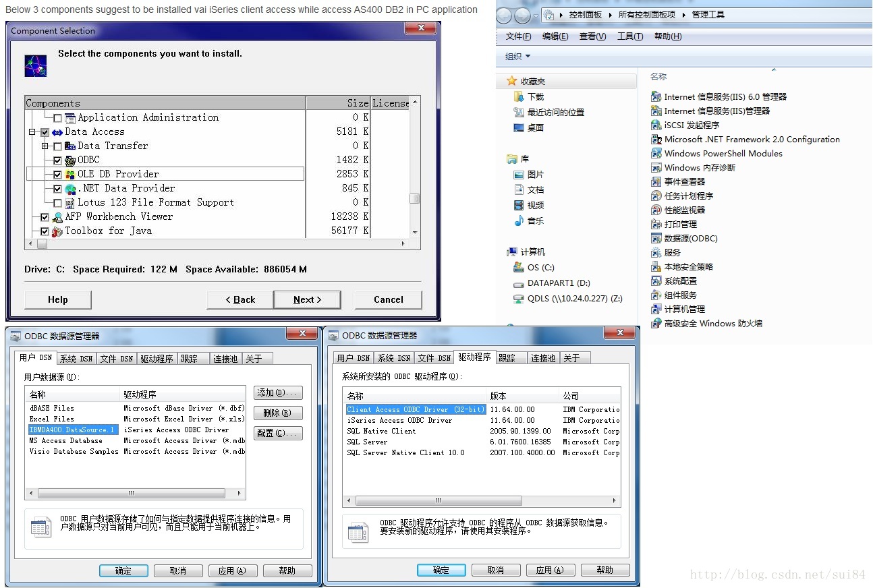This screenshot has height=588, width=873.
Task: Select the iSeries Access ODBC Driver row
Action: [x=482, y=420]
